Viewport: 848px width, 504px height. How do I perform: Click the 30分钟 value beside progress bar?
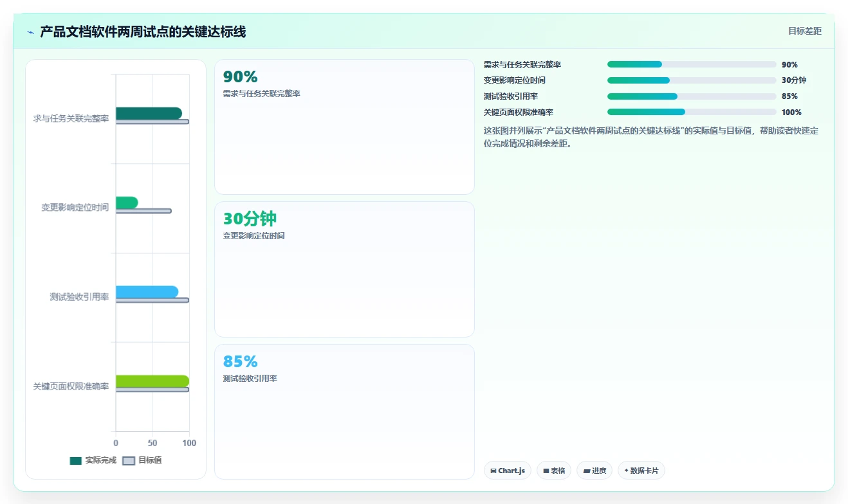(794, 80)
